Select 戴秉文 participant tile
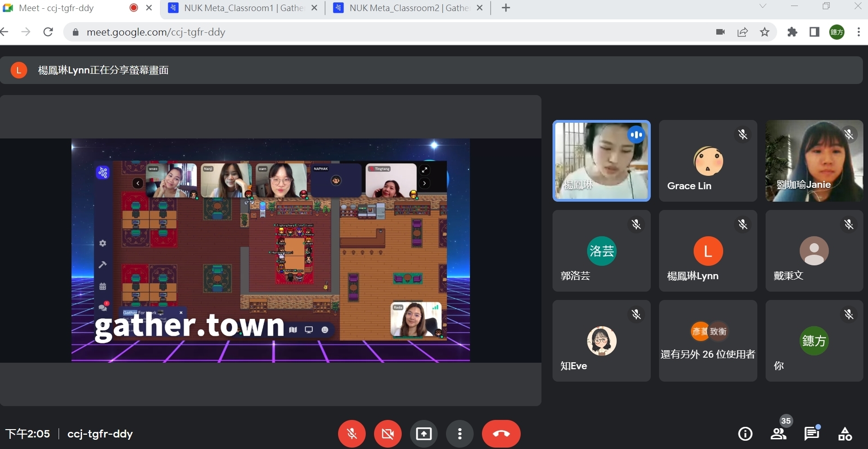This screenshot has width=868, height=449. [x=814, y=251]
